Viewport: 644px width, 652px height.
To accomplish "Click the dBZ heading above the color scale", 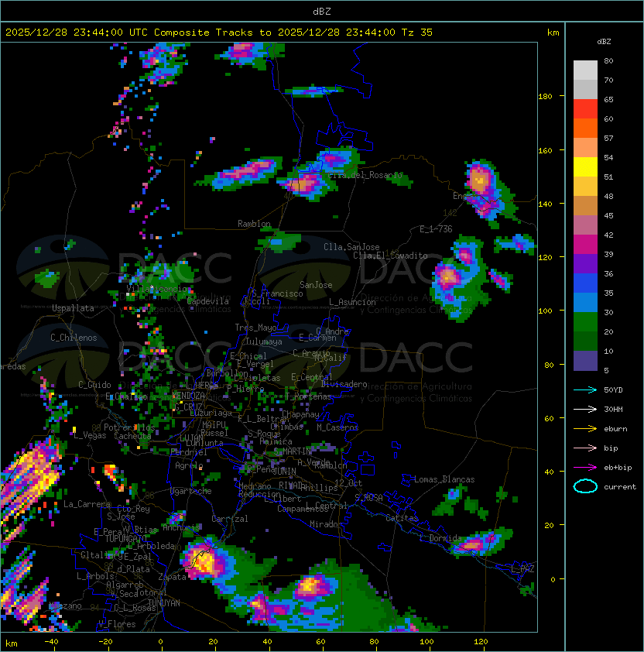I will (604, 42).
